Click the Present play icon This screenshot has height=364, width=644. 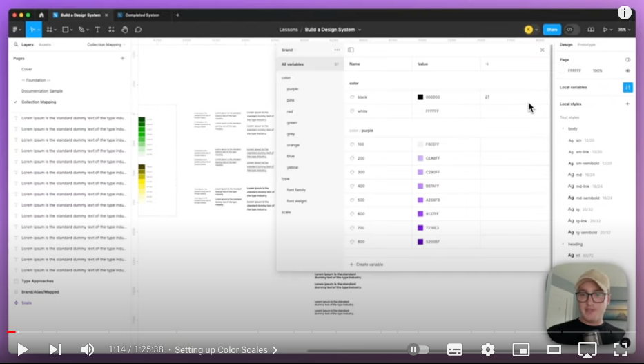[x=605, y=30]
